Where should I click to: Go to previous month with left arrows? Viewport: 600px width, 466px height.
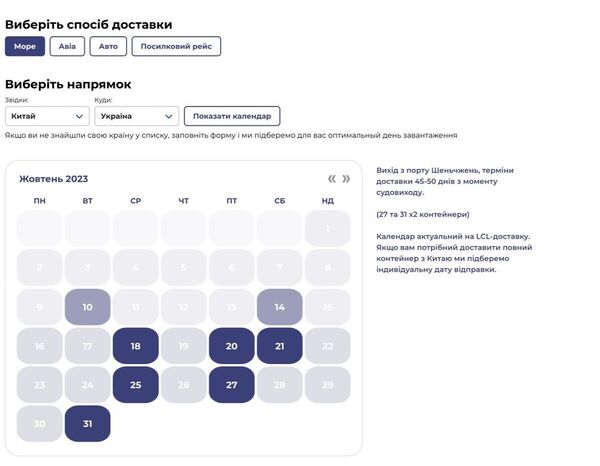(332, 179)
